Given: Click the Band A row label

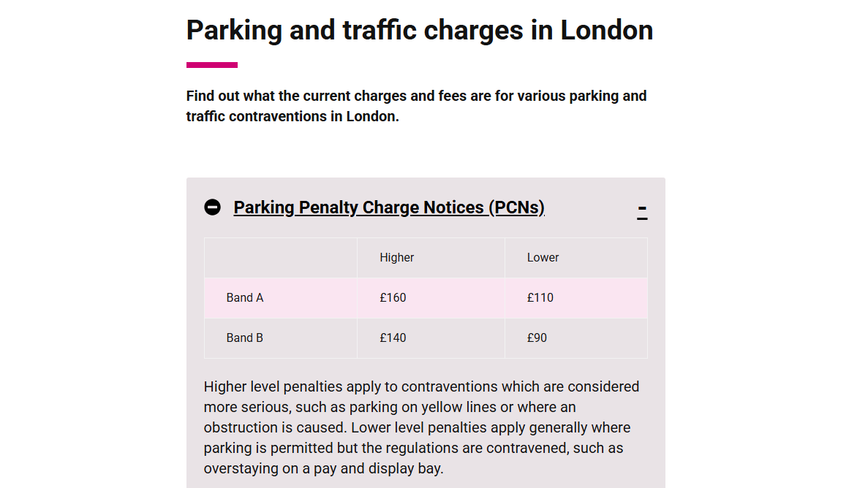Looking at the screenshot, I should coord(245,297).
